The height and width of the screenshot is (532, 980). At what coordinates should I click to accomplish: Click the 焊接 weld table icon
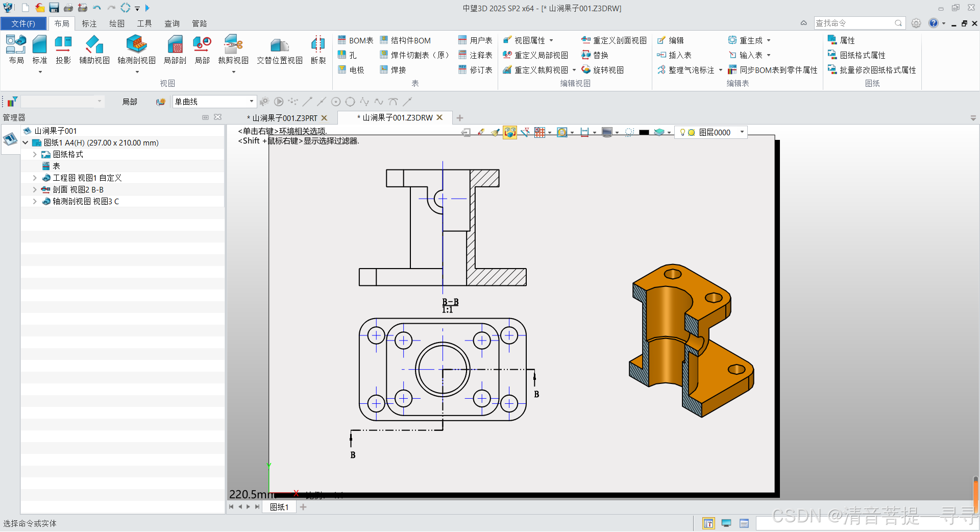tap(384, 69)
